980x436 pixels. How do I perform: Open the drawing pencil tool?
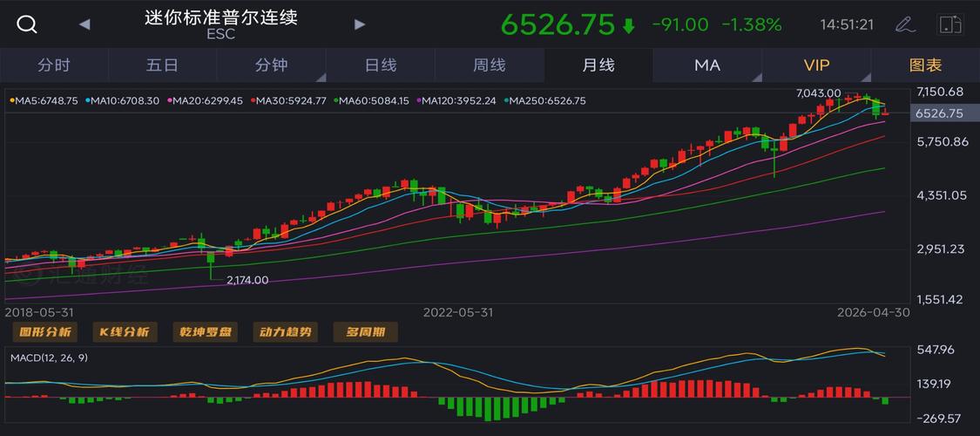pos(903,24)
